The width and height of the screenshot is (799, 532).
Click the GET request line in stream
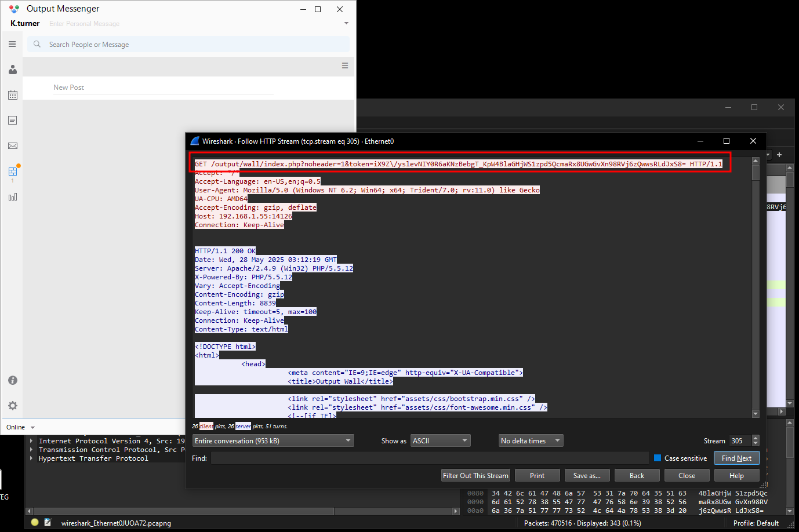(459, 164)
